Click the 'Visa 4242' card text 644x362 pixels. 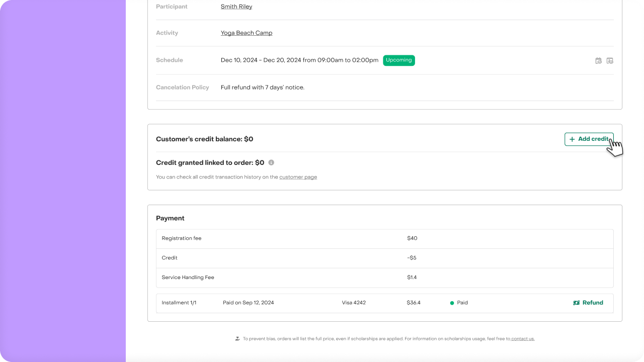pyautogui.click(x=354, y=303)
